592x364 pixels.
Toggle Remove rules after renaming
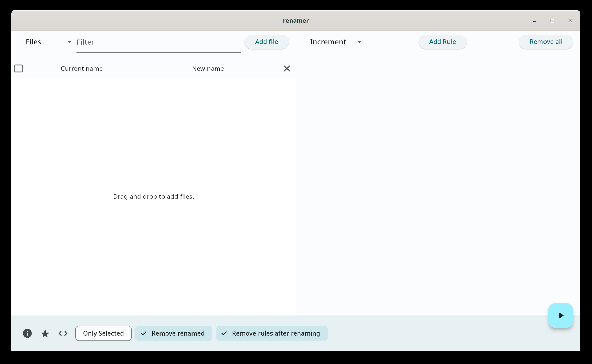click(x=271, y=333)
